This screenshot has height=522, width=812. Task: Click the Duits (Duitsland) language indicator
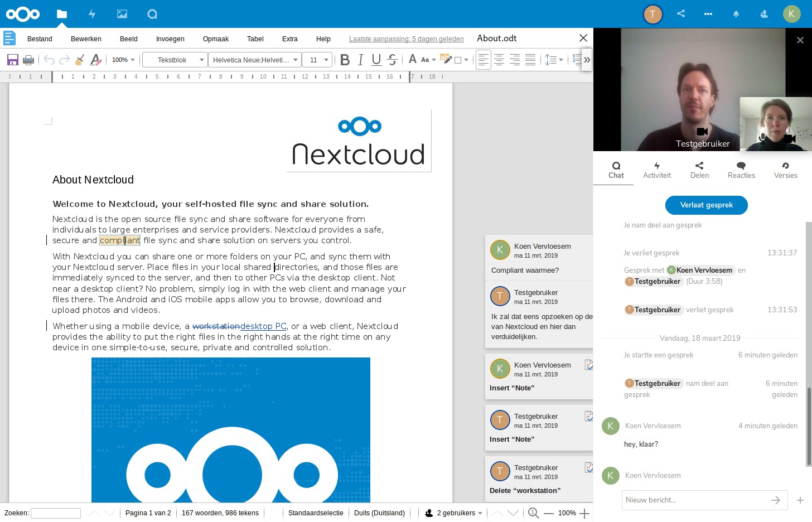tap(379, 513)
